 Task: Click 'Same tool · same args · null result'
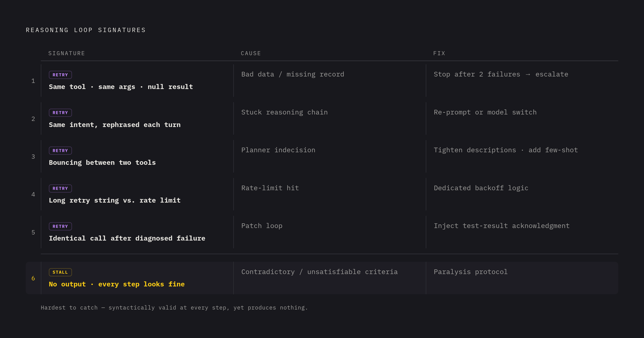pos(121,87)
